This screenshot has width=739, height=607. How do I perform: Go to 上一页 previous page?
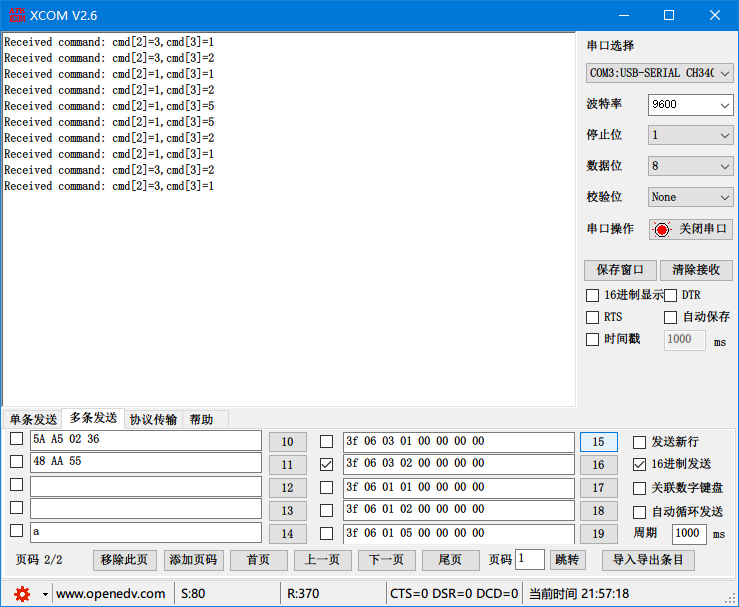(x=322, y=560)
